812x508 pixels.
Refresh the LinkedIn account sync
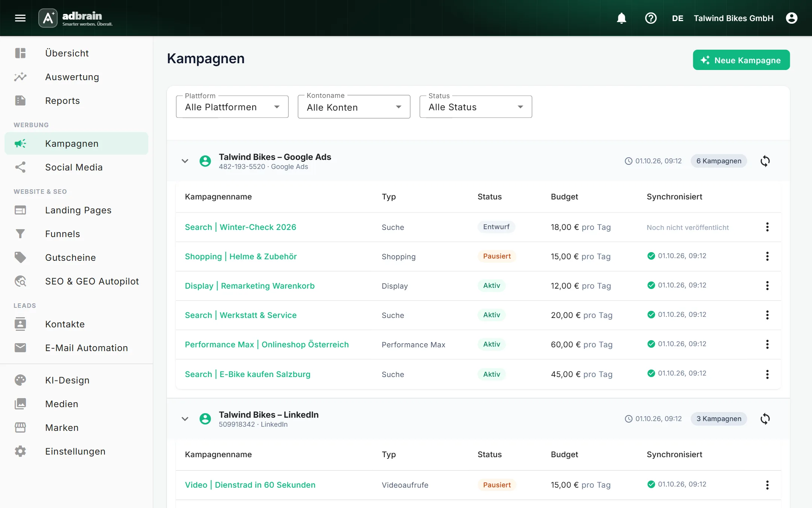(765, 419)
